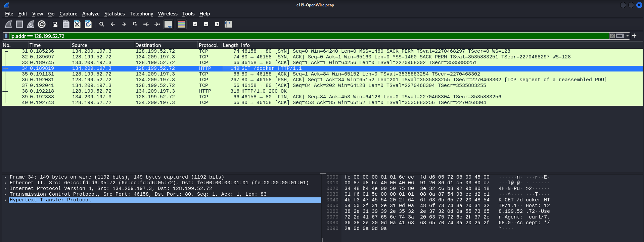Clear the display filter with X button
The height and width of the screenshot is (242, 644).
pos(612,36)
